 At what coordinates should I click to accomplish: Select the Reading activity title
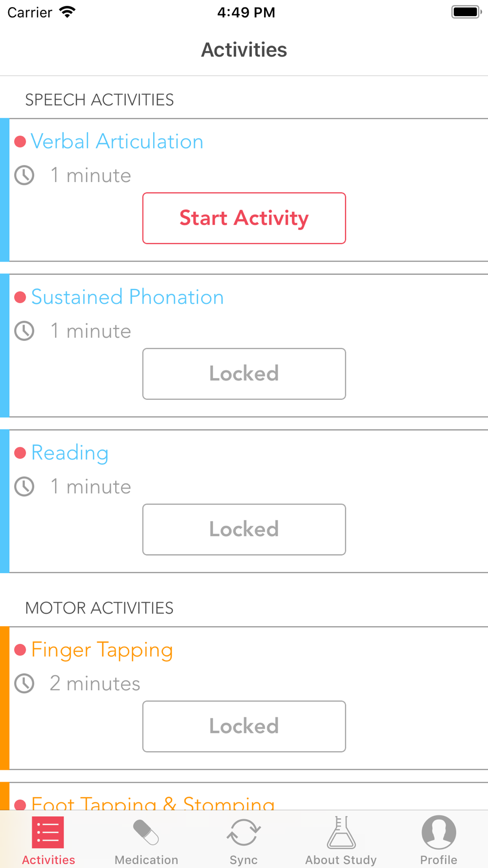[x=70, y=453]
